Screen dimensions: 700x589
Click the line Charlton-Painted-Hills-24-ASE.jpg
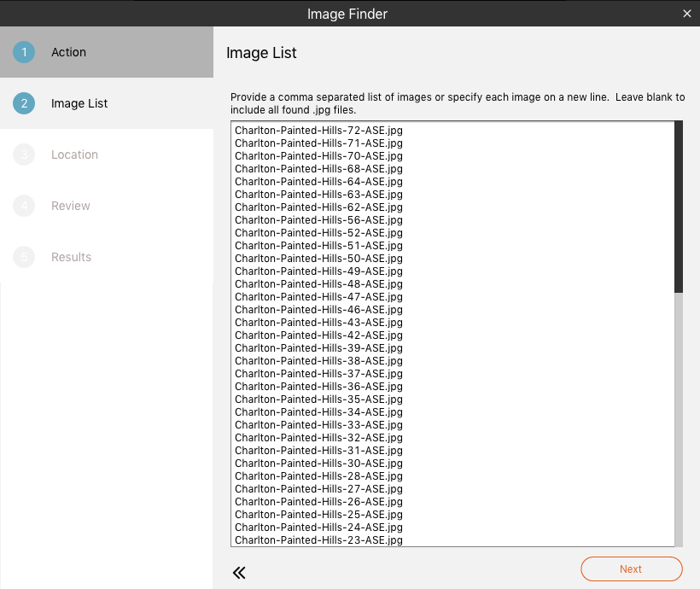tap(318, 528)
